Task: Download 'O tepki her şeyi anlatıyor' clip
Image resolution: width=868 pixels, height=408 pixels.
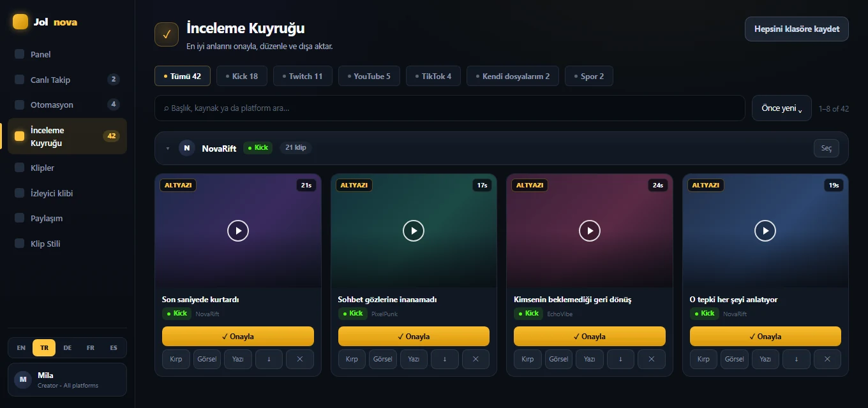Action: point(797,359)
